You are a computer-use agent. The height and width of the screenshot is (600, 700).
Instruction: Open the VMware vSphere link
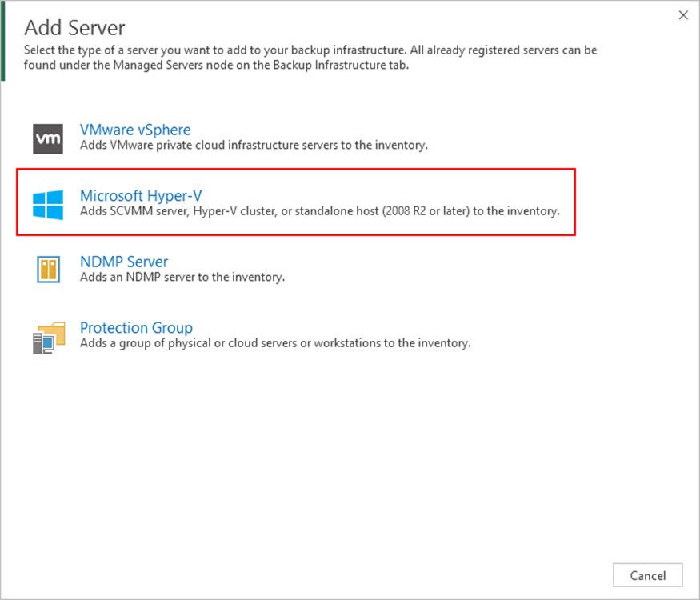(135, 130)
